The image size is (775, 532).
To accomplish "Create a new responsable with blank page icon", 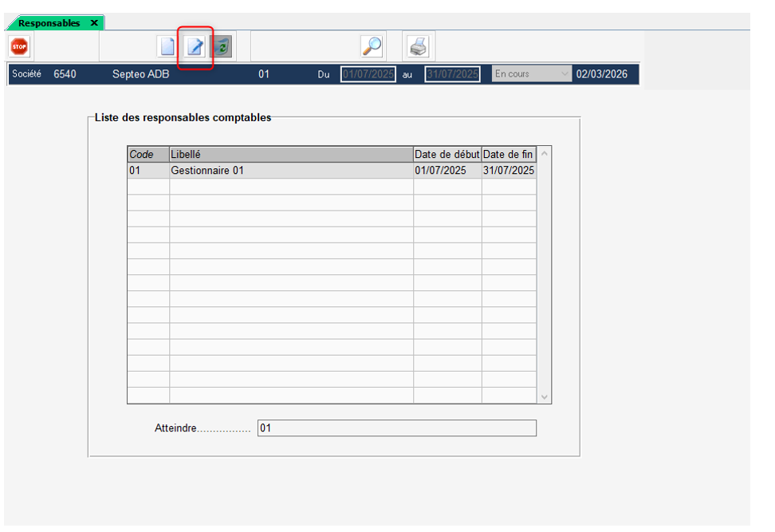I will click(167, 47).
